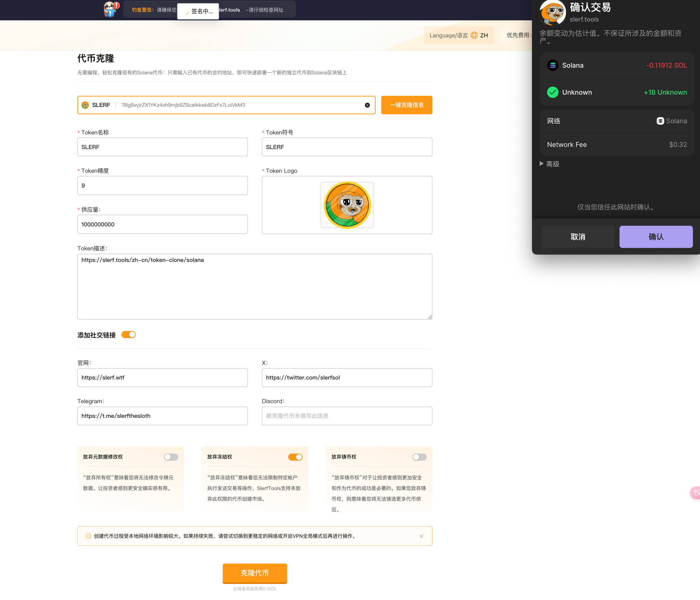Click the Token Logo thumbnail image
This screenshot has width=700, height=600.
coord(347,205)
